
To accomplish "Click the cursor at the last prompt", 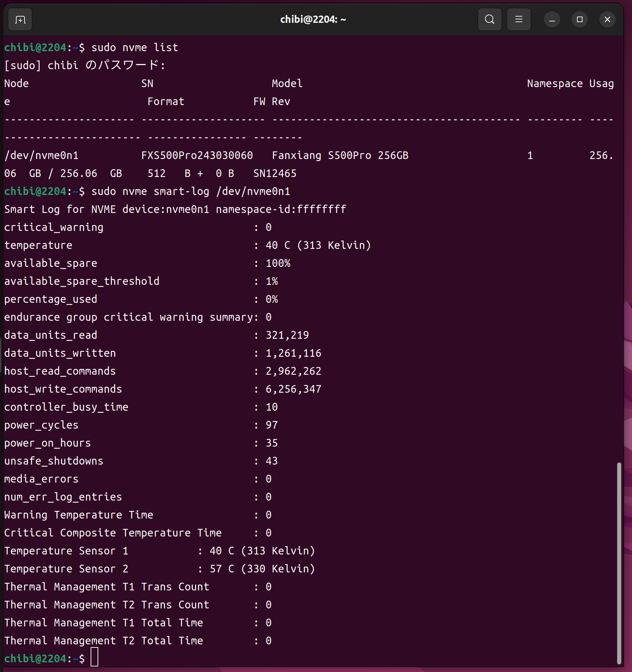I will point(94,658).
